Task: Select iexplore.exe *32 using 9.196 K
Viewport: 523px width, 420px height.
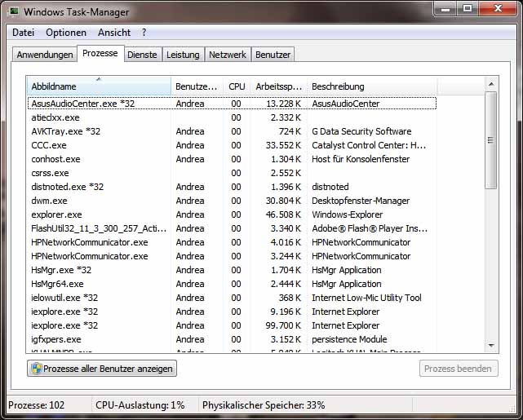Action: (232, 312)
